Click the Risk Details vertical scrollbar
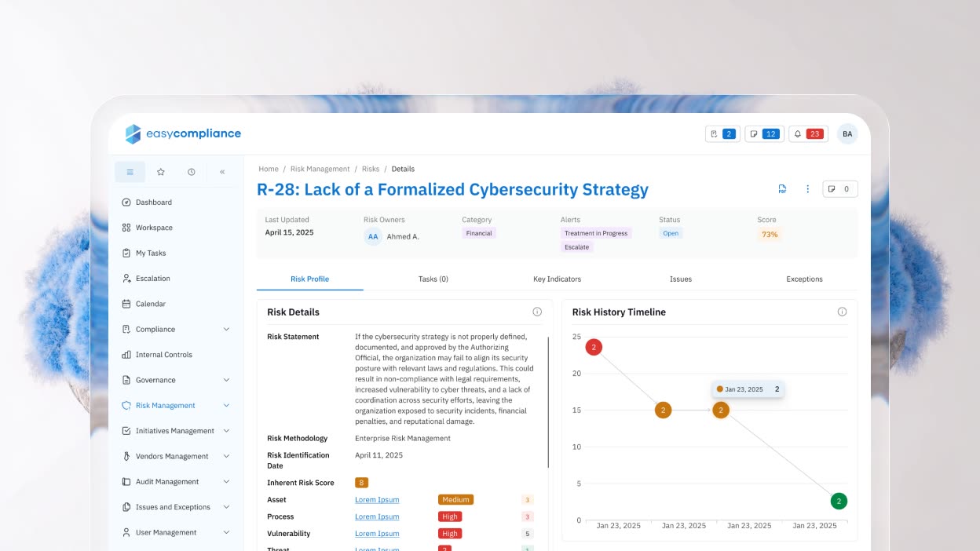 click(548, 403)
